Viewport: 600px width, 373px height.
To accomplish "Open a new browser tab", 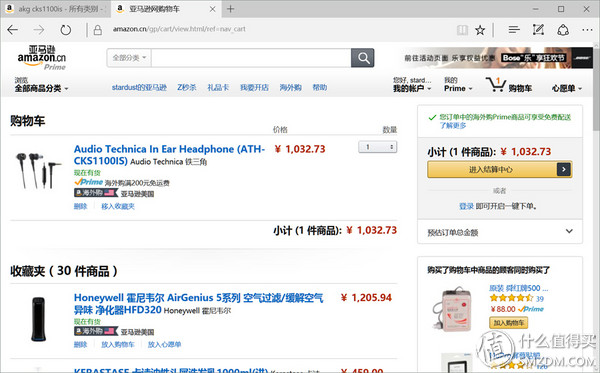I will click(230, 9).
